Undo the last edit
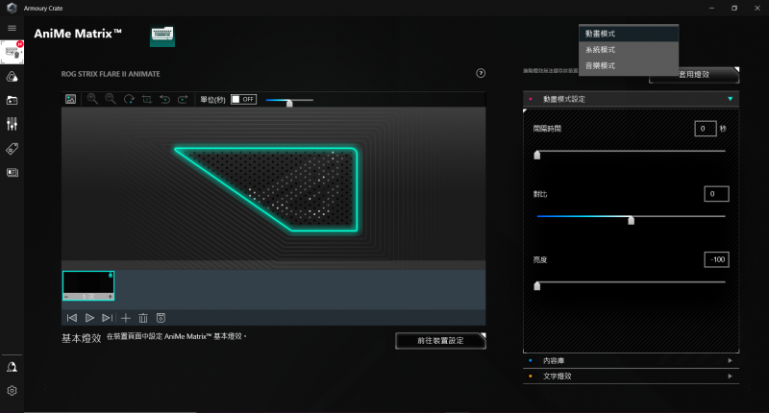Image resolution: width=769 pixels, height=413 pixels. coord(165,99)
